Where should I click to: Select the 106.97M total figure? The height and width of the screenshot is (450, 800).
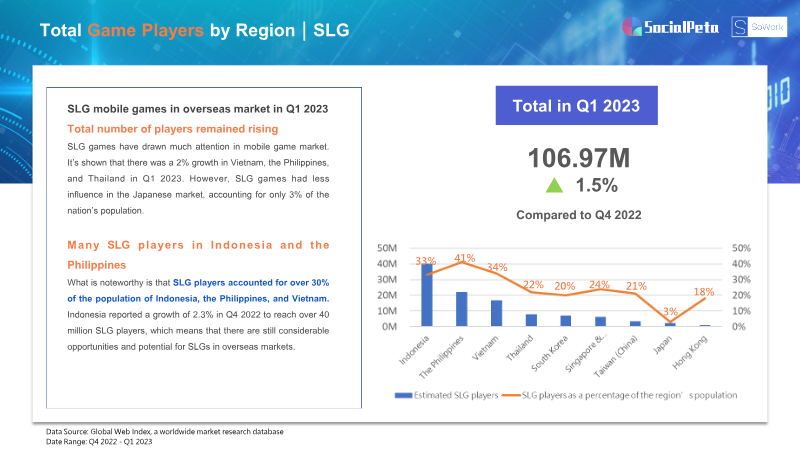(x=579, y=158)
